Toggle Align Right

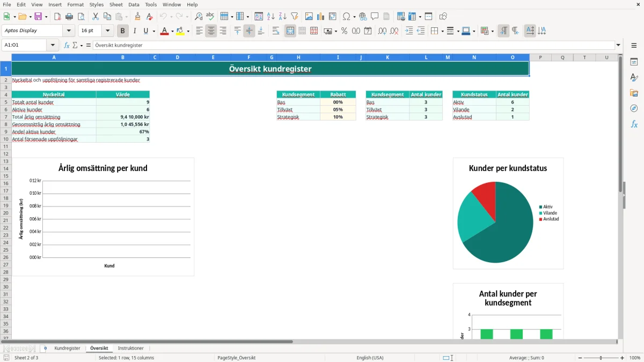coord(223,31)
